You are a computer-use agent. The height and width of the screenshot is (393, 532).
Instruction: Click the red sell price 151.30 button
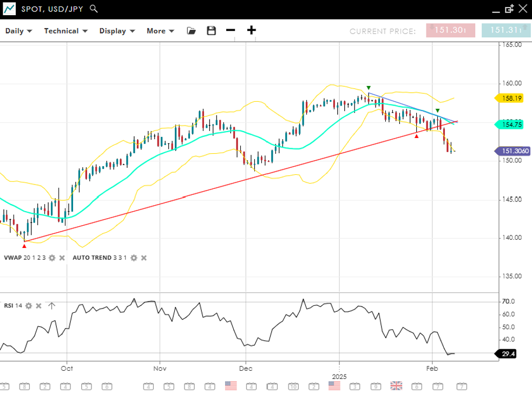tap(450, 30)
